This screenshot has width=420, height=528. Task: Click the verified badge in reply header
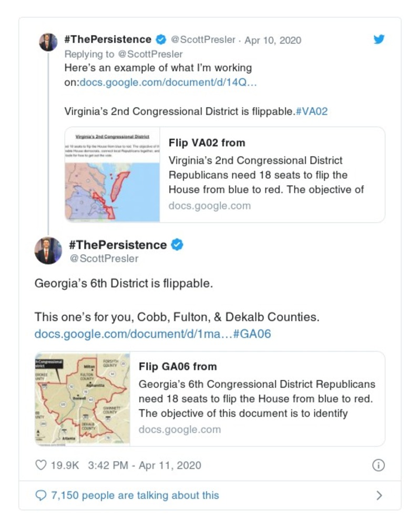pos(161,40)
